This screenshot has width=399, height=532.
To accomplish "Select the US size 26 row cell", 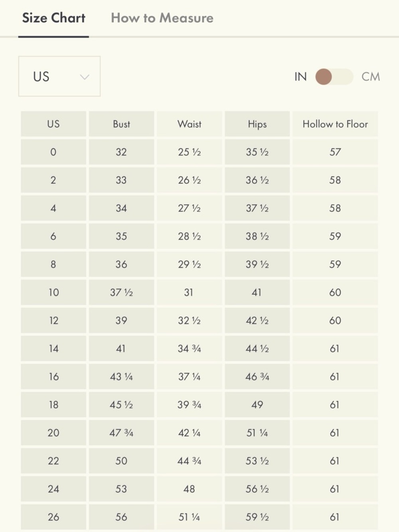I will pos(53,517).
